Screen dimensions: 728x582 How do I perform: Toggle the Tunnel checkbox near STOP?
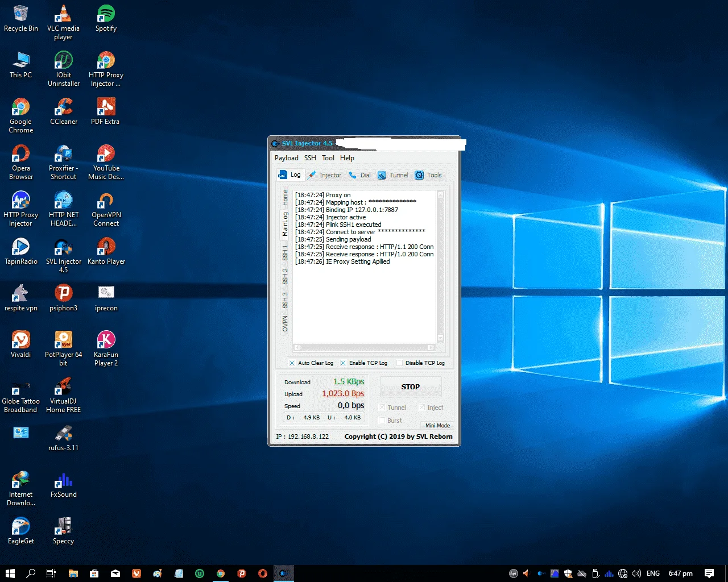[x=382, y=408]
